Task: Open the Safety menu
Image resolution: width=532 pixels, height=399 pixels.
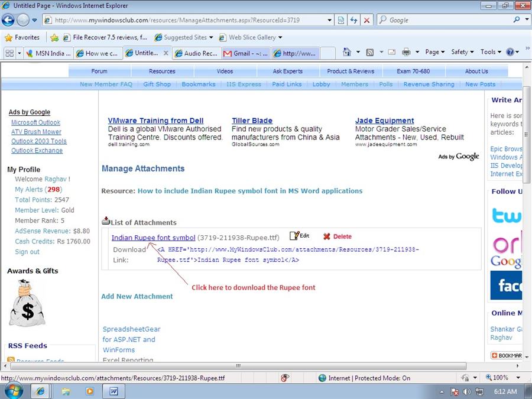Action: pyautogui.click(x=462, y=52)
